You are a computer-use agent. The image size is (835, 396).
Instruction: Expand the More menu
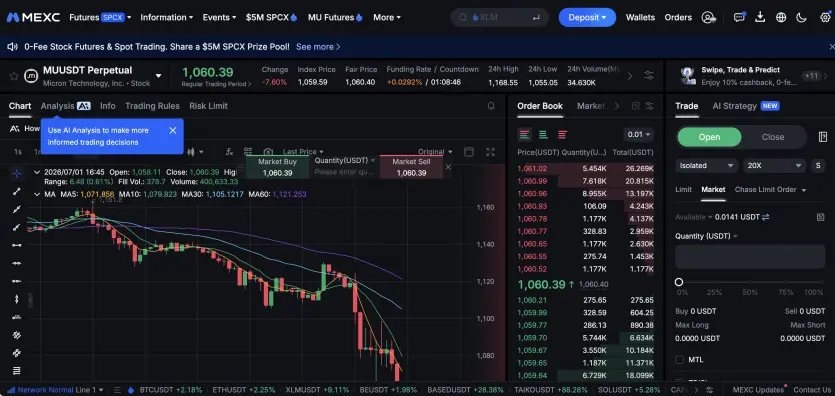387,18
